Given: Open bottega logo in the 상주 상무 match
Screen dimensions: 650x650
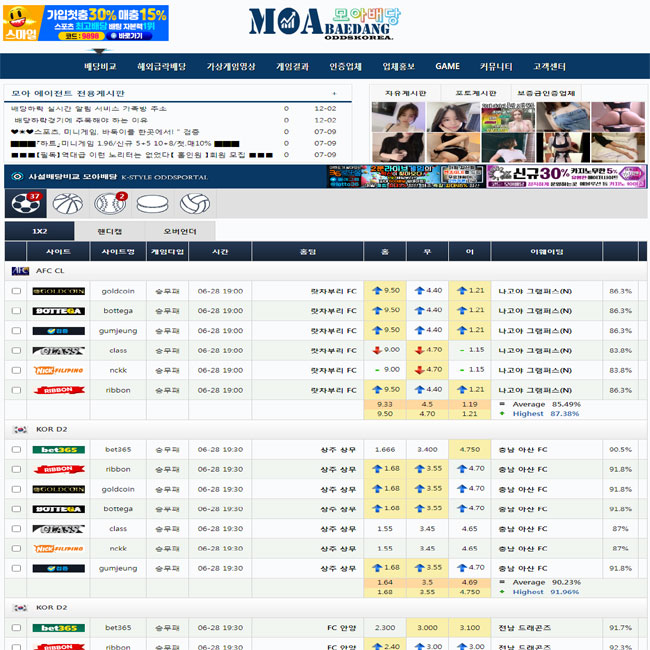Looking at the screenshot, I should click(58, 509).
